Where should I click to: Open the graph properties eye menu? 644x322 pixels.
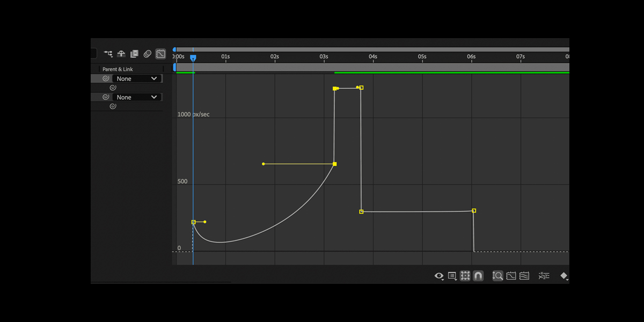click(x=439, y=276)
